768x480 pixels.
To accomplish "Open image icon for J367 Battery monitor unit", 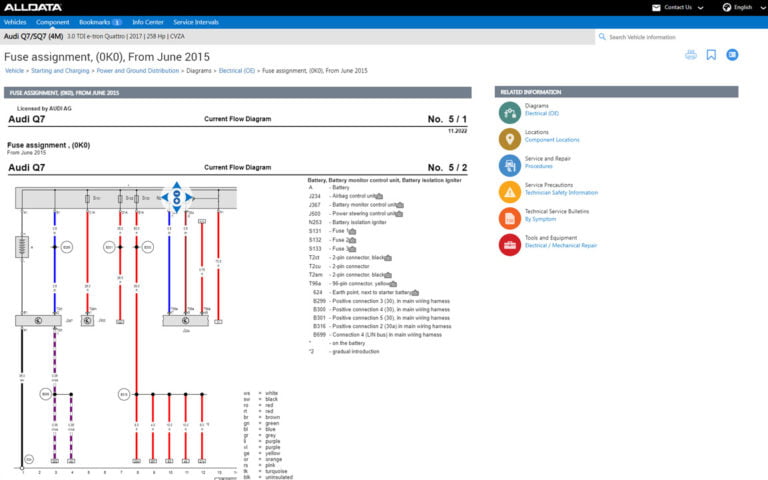I will tap(400, 205).
